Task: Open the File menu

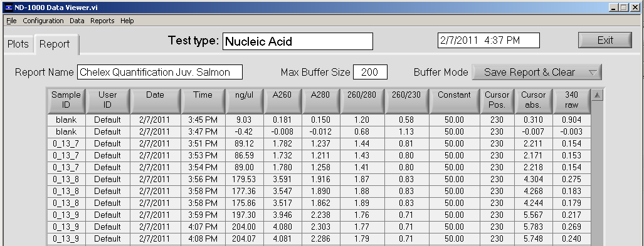Action: [11, 21]
